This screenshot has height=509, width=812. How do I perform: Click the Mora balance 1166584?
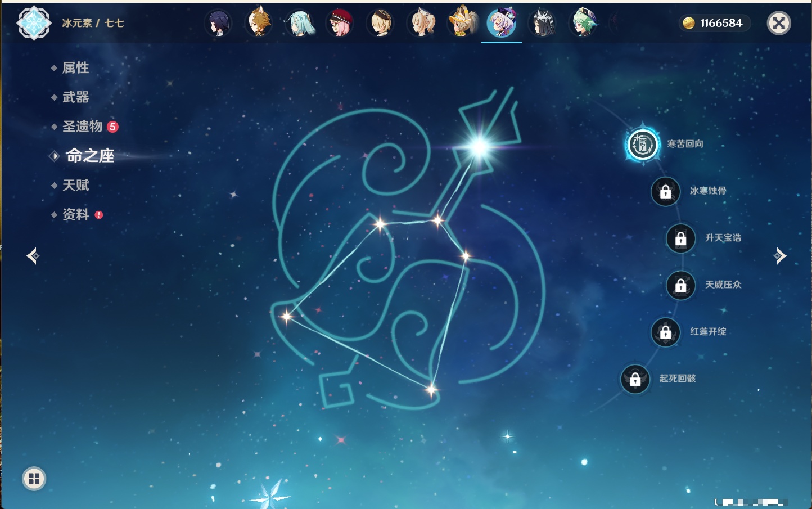[x=721, y=23]
